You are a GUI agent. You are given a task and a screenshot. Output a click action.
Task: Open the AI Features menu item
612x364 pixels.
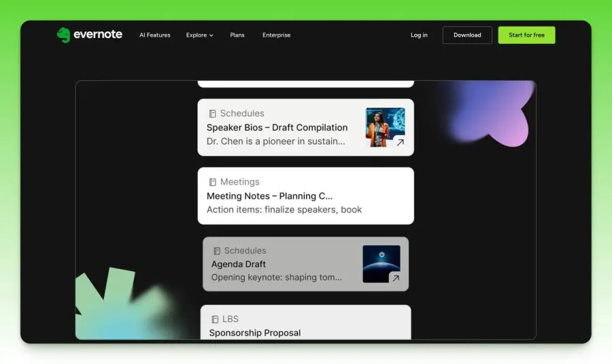point(155,35)
